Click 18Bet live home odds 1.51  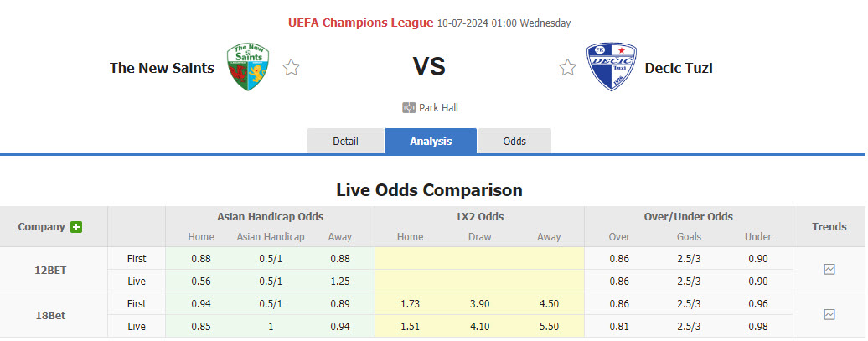411,326
